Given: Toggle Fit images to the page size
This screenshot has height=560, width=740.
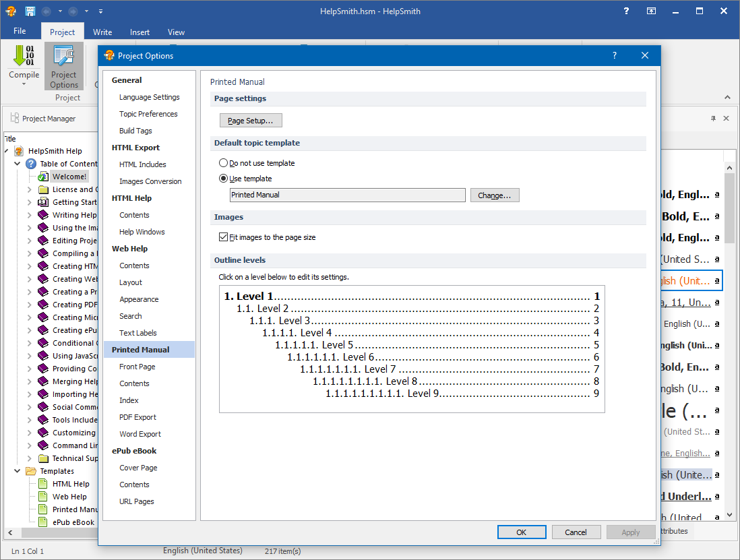Looking at the screenshot, I should pyautogui.click(x=223, y=237).
